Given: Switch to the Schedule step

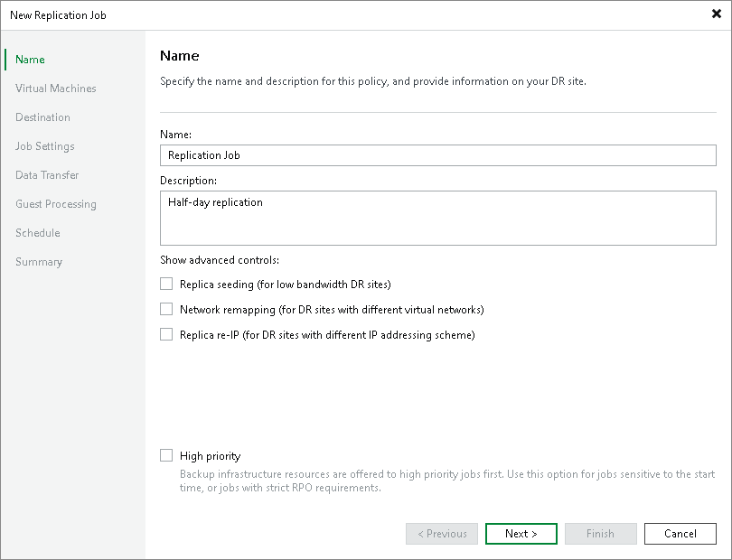Looking at the screenshot, I should [37, 232].
